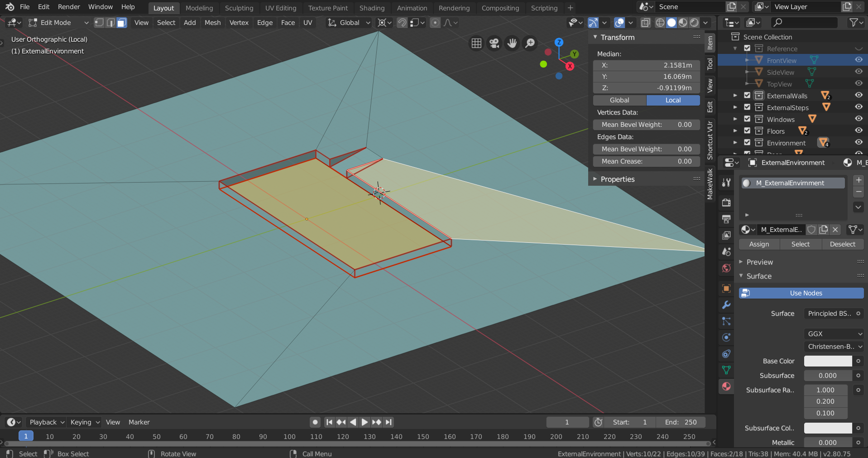Open the Mesh menu
Screen dimensions: 868x458
(x=212, y=23)
